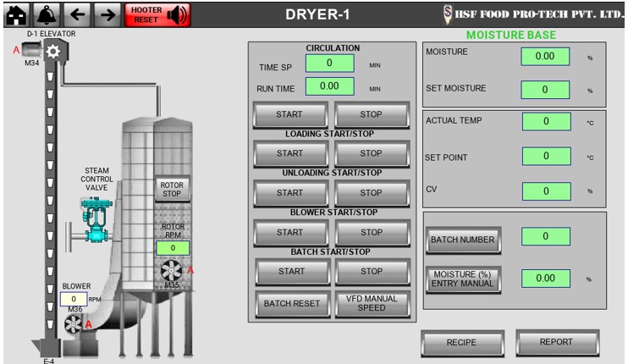The image size is (628, 364).
Task: Open the Recipe page
Action: tap(462, 343)
